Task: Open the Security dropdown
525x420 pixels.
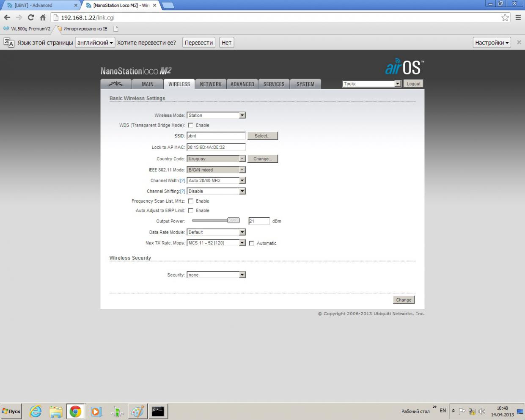Action: (x=216, y=275)
